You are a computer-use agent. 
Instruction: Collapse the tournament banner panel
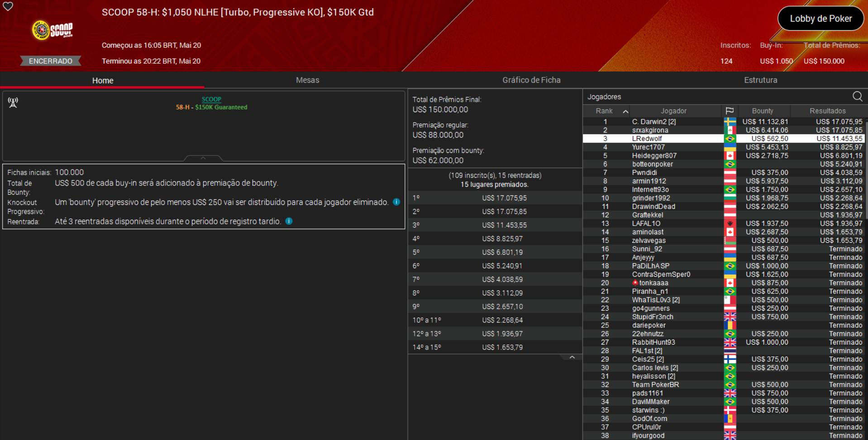[x=203, y=158]
